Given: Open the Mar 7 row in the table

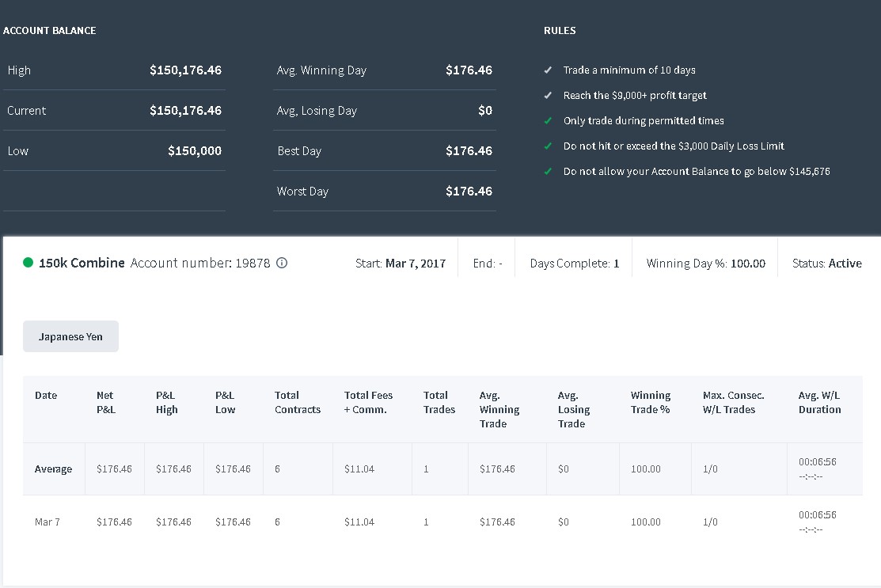Looking at the screenshot, I should (x=442, y=522).
